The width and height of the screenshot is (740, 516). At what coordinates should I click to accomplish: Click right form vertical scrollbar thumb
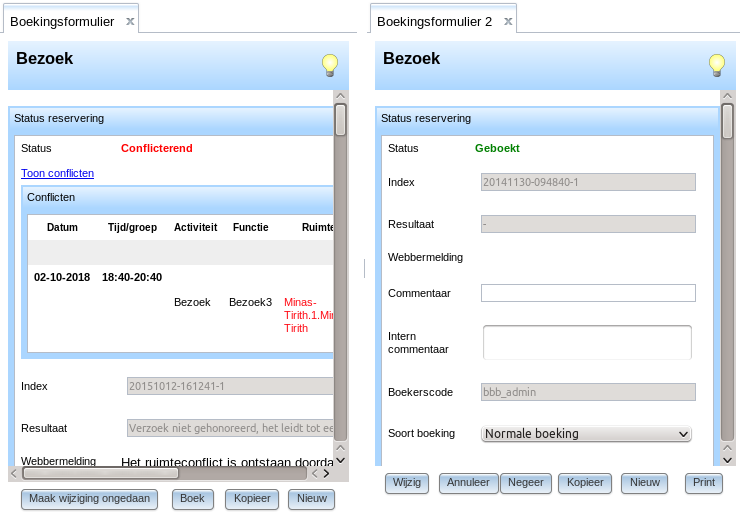click(x=728, y=121)
